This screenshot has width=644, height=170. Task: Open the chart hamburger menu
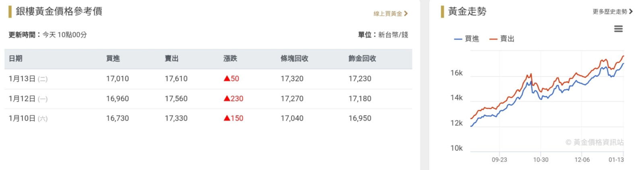[618, 29]
